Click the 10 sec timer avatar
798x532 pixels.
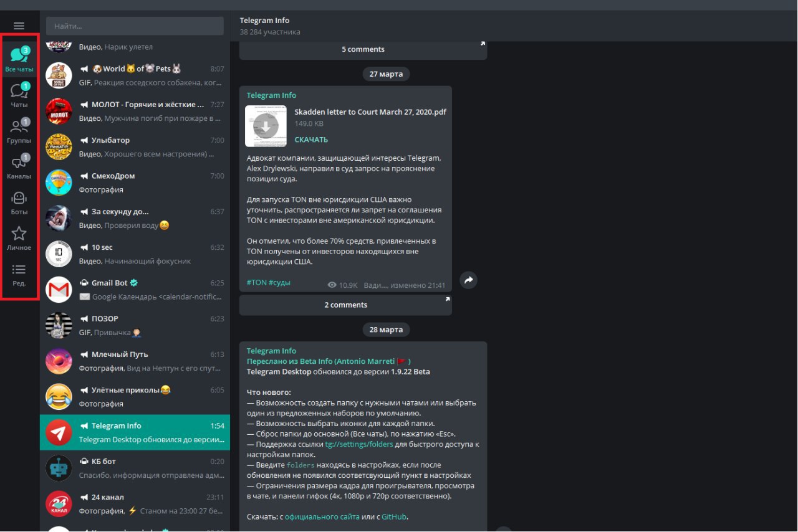pos(59,254)
